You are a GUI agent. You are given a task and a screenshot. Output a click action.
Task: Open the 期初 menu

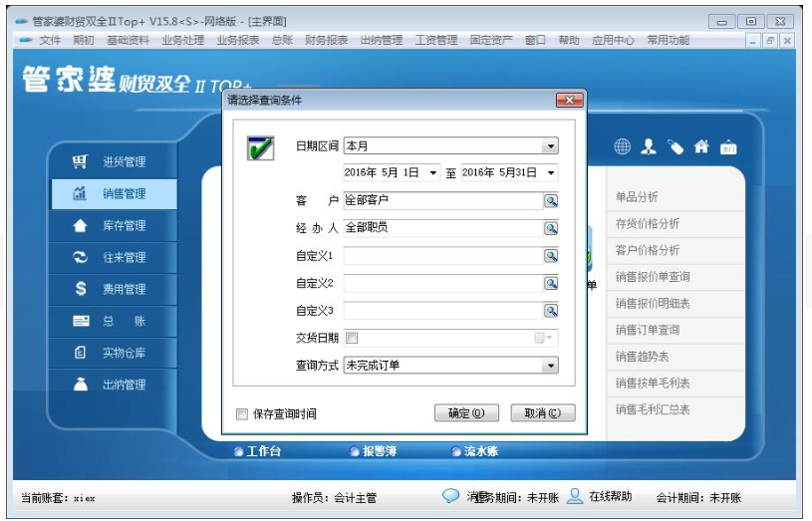(x=84, y=40)
